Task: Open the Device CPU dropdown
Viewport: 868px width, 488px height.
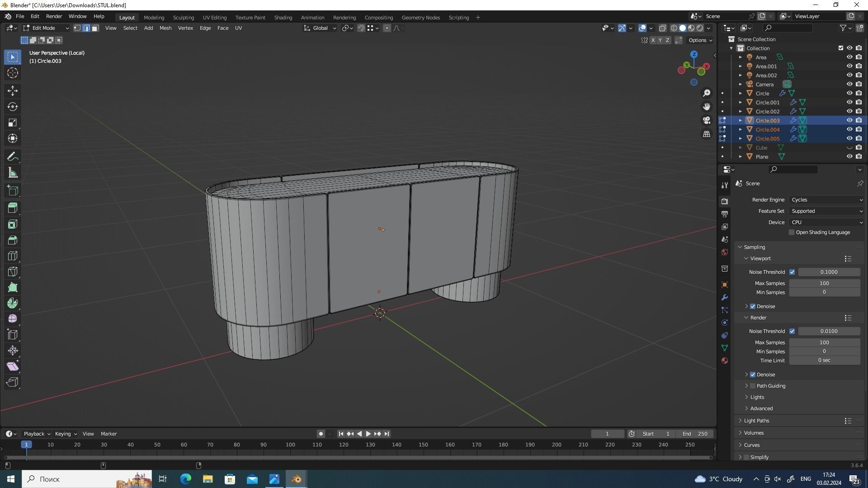Action: (x=826, y=222)
